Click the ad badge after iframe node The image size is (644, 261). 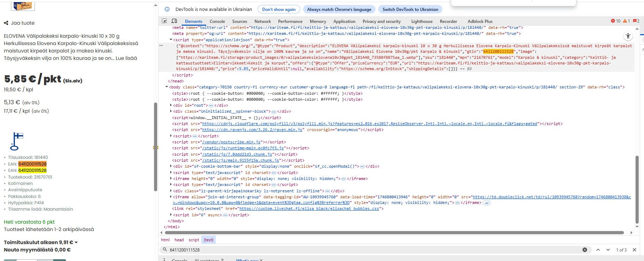[x=486, y=203]
